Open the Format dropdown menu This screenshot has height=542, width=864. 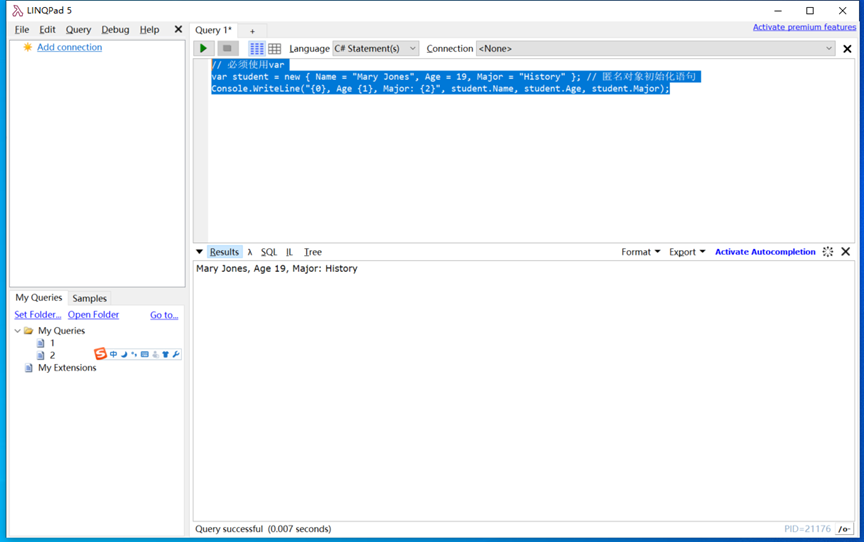point(640,252)
